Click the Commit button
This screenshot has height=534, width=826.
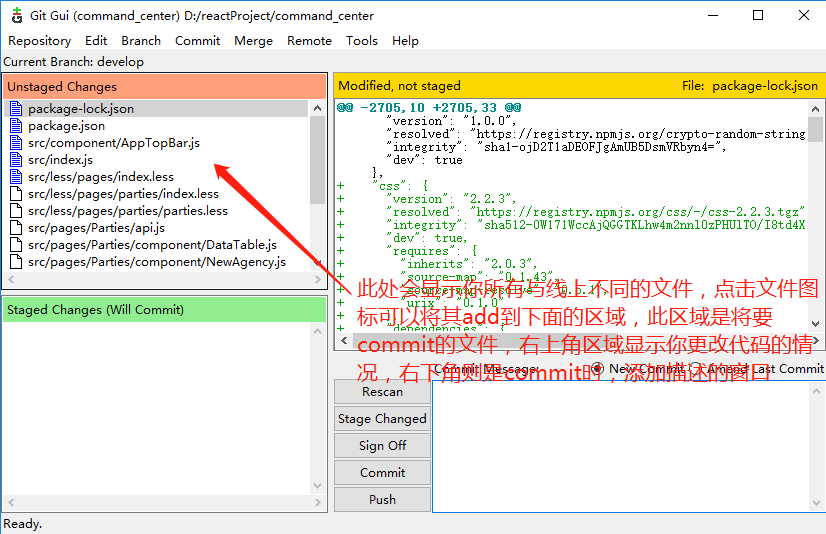[x=382, y=472]
